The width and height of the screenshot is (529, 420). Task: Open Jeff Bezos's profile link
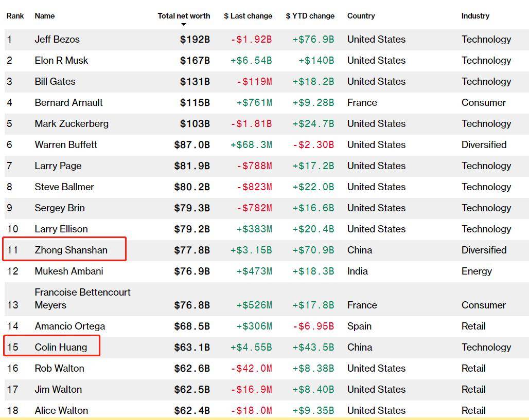[x=57, y=40]
